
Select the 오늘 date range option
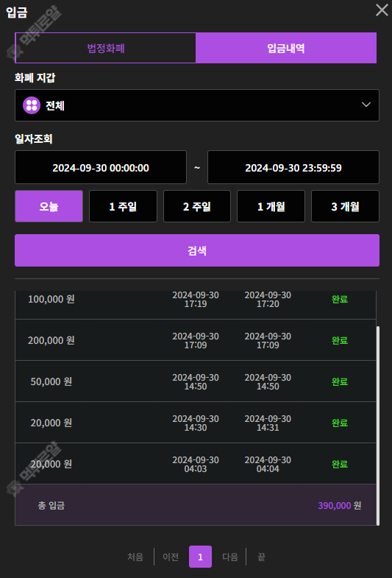coord(49,206)
